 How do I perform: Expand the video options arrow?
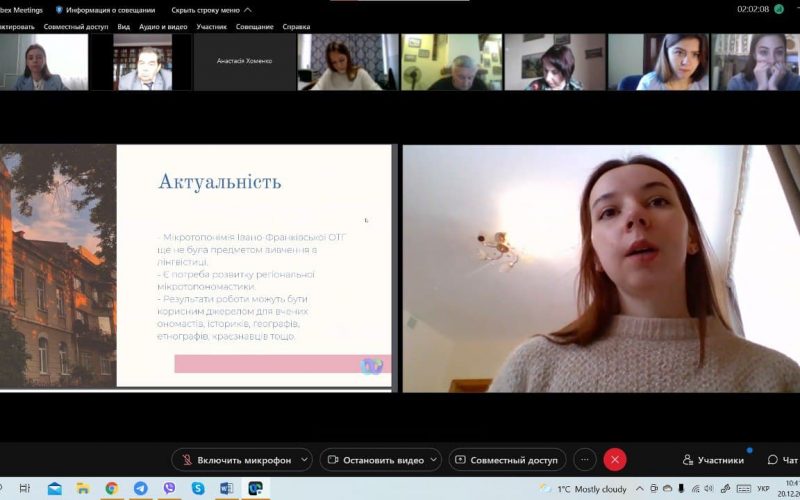pos(433,460)
